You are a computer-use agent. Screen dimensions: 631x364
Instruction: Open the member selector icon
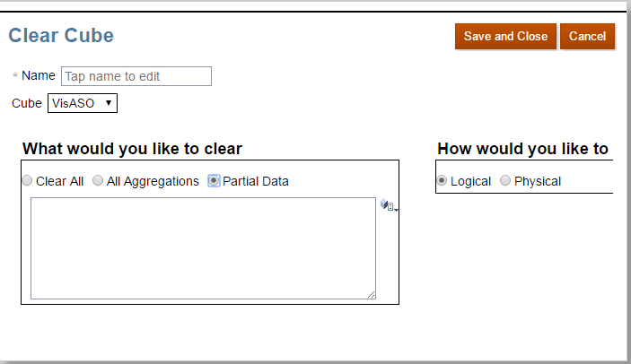point(387,205)
